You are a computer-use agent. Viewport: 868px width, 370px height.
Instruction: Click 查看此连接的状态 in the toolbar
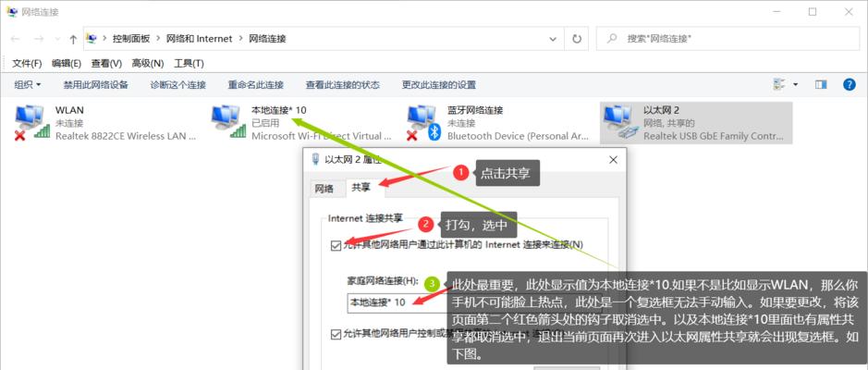click(x=343, y=85)
